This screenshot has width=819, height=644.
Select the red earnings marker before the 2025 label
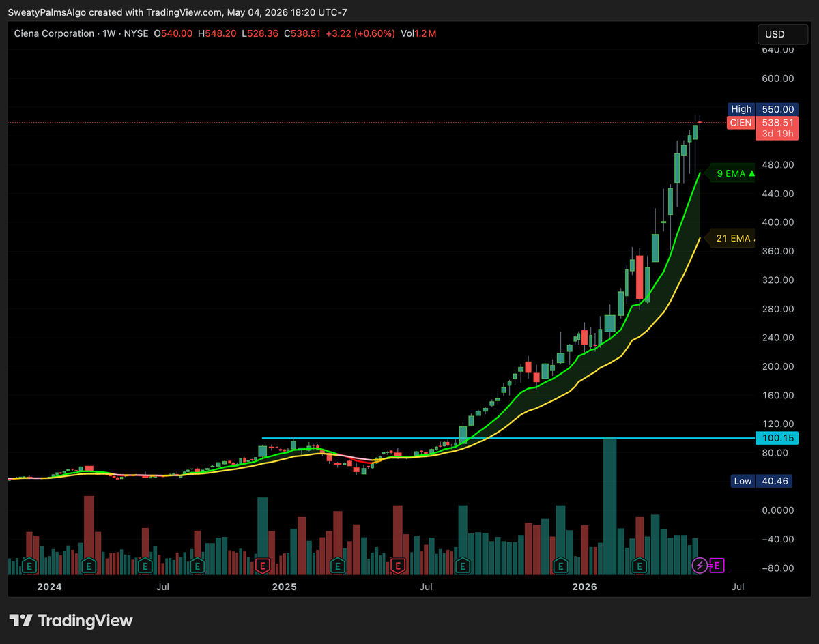pyautogui.click(x=262, y=565)
